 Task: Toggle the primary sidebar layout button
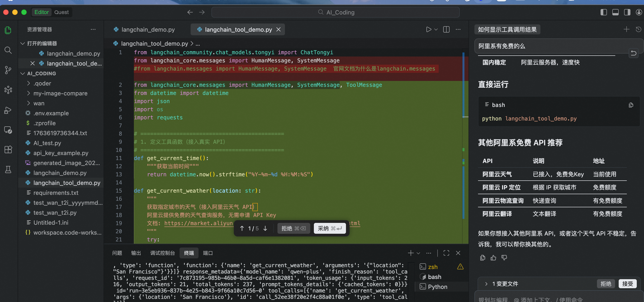604,12
